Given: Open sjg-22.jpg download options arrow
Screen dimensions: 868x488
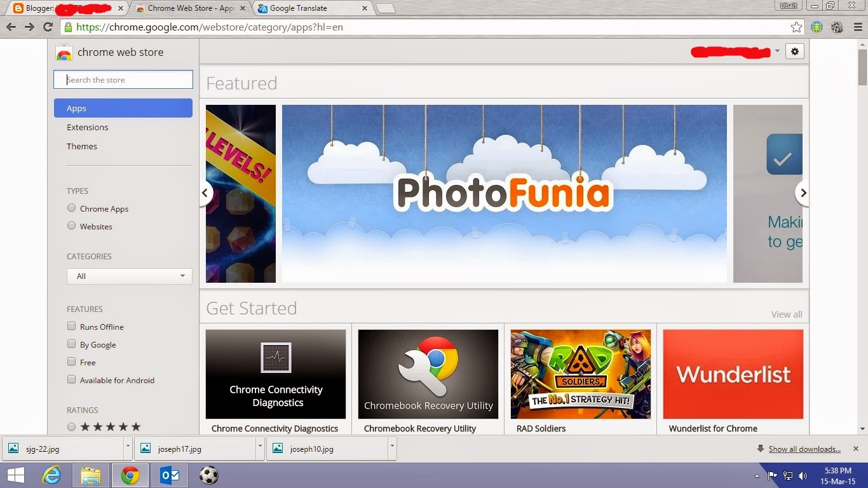Looking at the screenshot, I should [128, 448].
